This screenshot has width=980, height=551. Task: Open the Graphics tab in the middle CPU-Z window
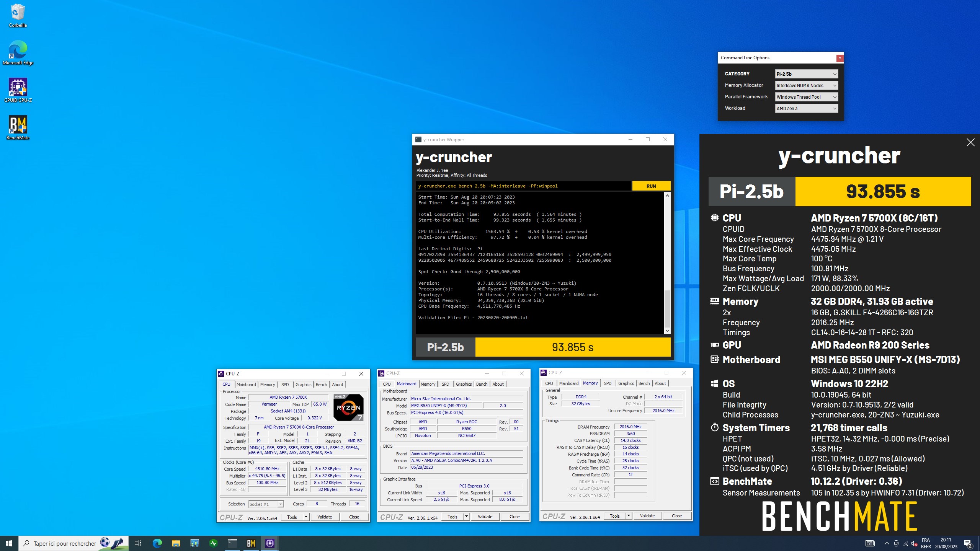(x=464, y=384)
